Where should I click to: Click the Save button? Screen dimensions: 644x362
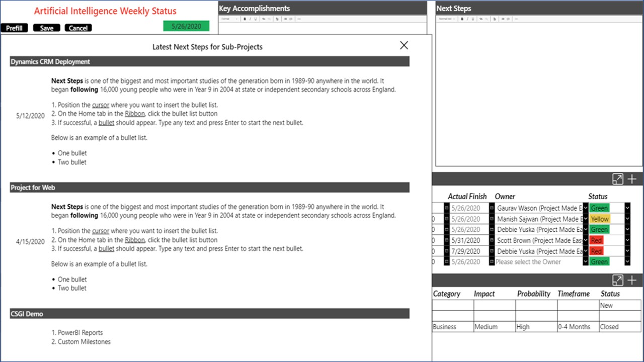pos(47,28)
